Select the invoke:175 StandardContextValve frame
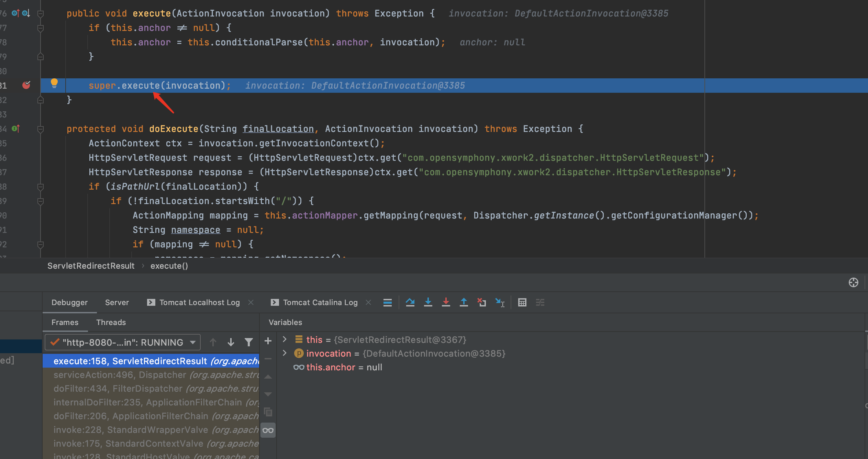Image resolution: width=868 pixels, height=459 pixels. (151, 443)
